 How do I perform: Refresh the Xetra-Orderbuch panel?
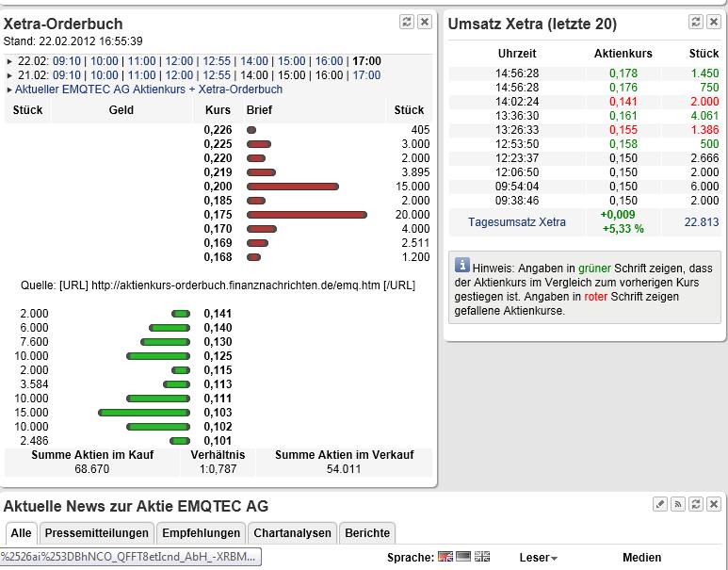(x=407, y=22)
